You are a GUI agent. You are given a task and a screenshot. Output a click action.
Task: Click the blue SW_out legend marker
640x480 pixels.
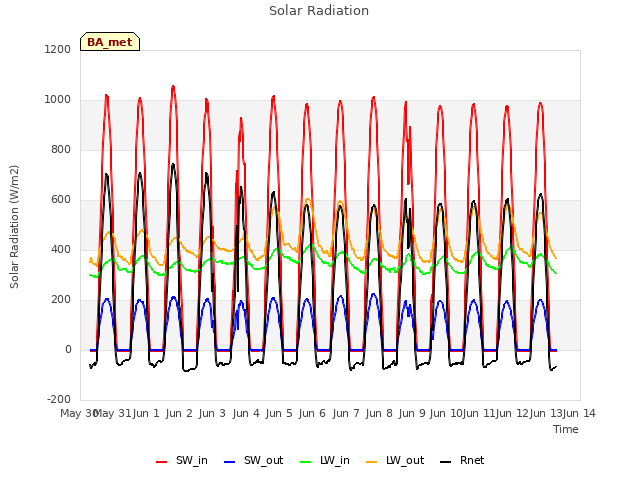click(230, 462)
